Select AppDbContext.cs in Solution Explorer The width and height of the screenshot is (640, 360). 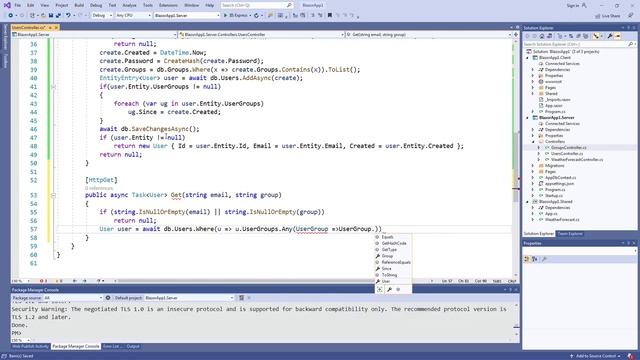pos(560,178)
